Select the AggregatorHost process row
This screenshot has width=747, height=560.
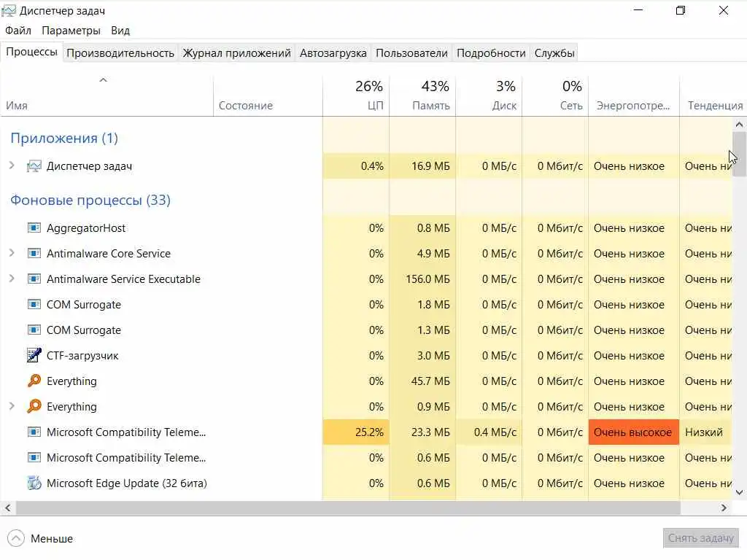(x=366, y=228)
